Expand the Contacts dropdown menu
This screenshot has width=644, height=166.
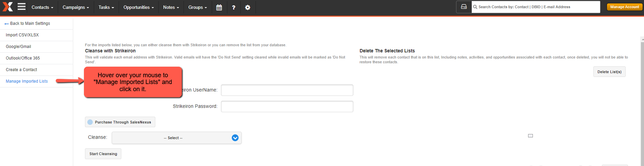[x=42, y=7]
